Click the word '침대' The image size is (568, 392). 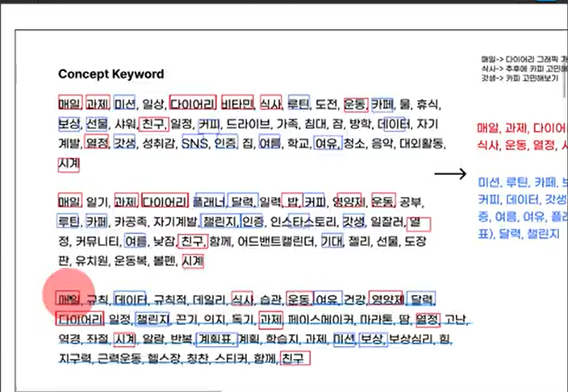coord(315,124)
